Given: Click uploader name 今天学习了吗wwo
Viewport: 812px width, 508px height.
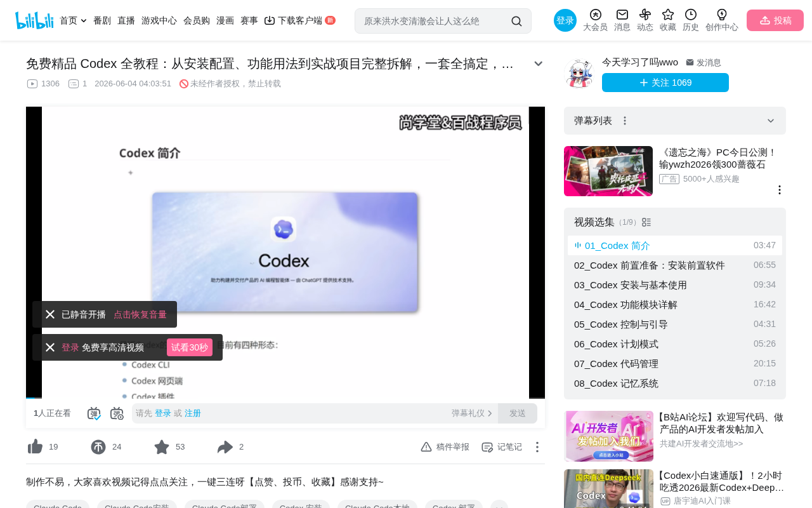Looking at the screenshot, I should pos(640,62).
